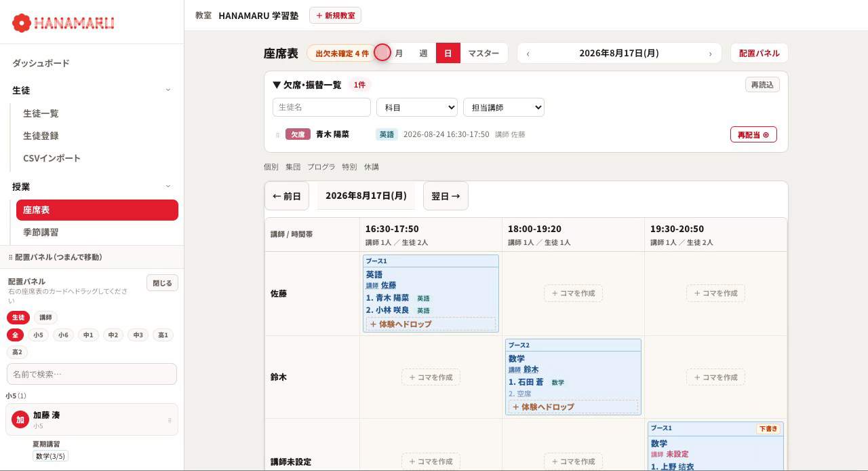Click the 翌日 → button

[x=446, y=196]
